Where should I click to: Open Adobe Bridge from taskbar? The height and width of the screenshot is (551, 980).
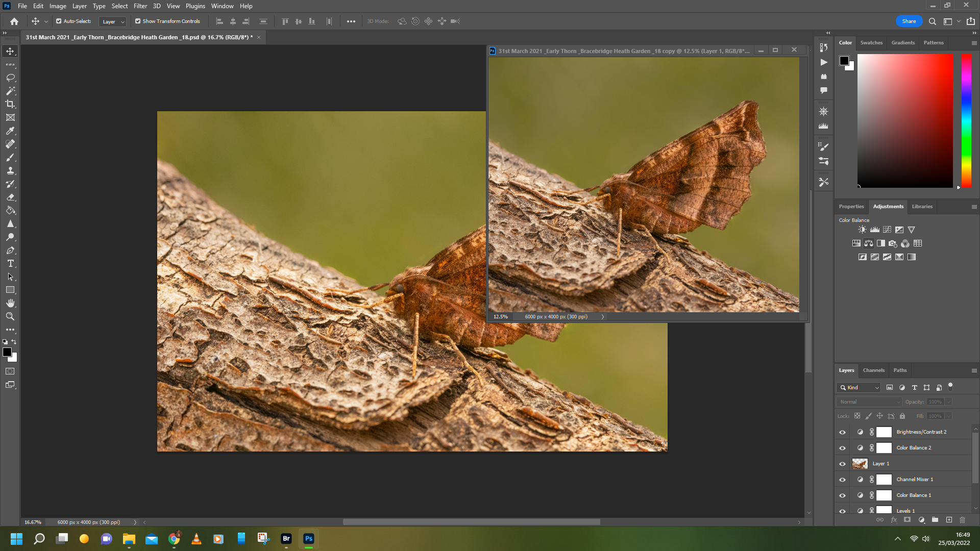tap(286, 539)
